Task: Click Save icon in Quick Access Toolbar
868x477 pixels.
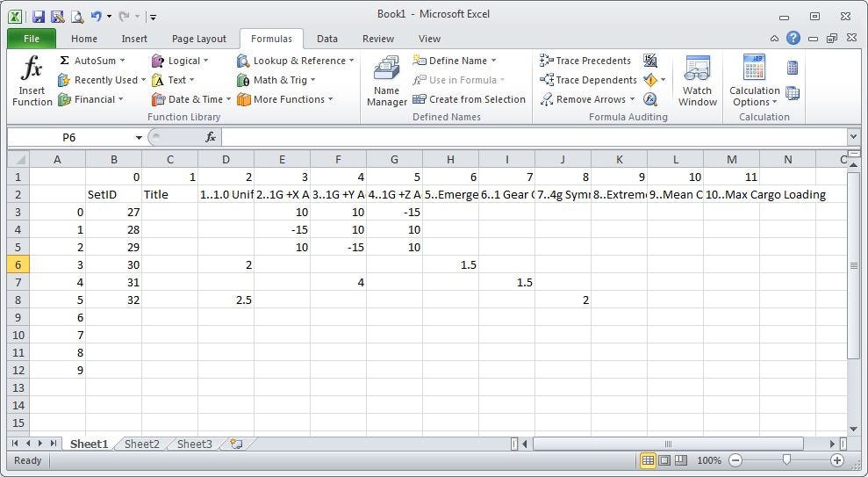Action: coord(39,18)
